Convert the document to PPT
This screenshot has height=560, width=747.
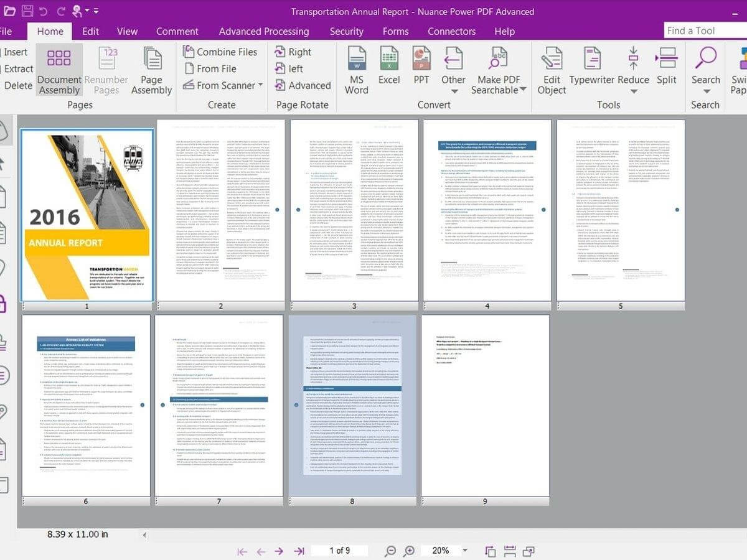click(x=421, y=68)
